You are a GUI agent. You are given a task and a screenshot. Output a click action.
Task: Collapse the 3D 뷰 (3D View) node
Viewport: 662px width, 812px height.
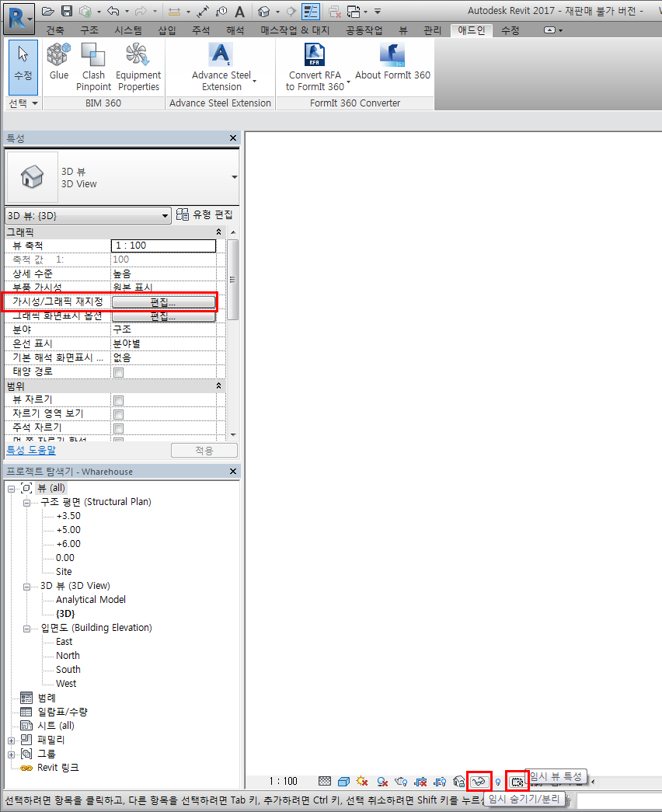click(26, 586)
